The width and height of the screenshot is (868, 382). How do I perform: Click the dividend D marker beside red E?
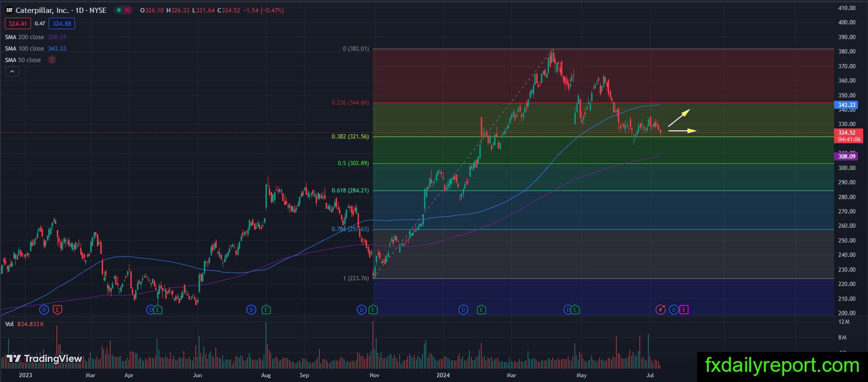[x=44, y=310]
